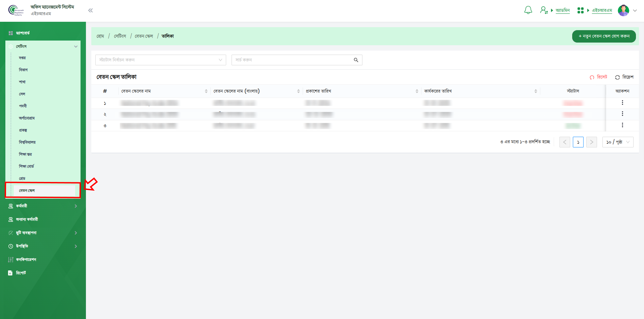This screenshot has width=644, height=319.
Task: Open ড্যাশবোর্ড from the sidebar
Action: pyautogui.click(x=23, y=33)
